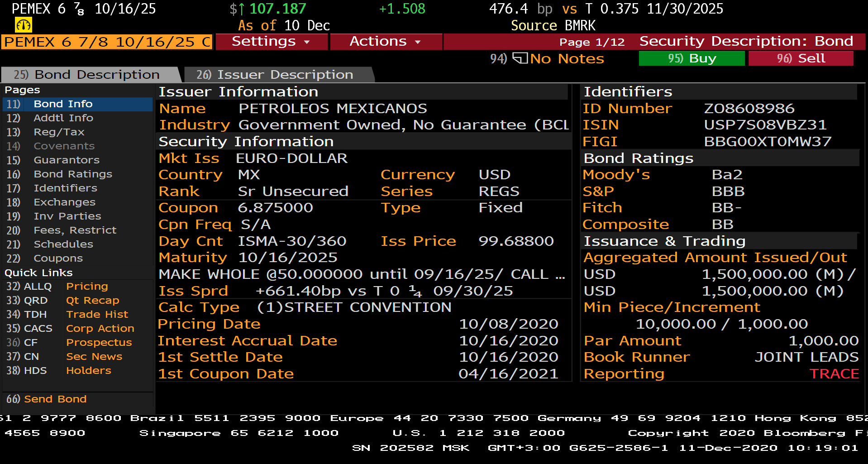
Task: Click the spread 476.4 bp value
Action: [521, 9]
